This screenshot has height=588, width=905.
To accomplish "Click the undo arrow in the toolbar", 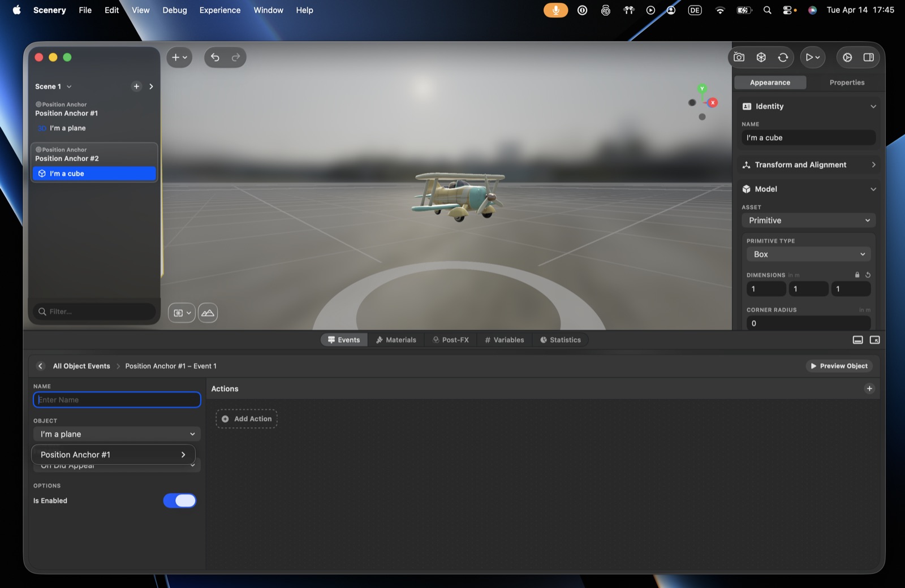I will click(215, 57).
